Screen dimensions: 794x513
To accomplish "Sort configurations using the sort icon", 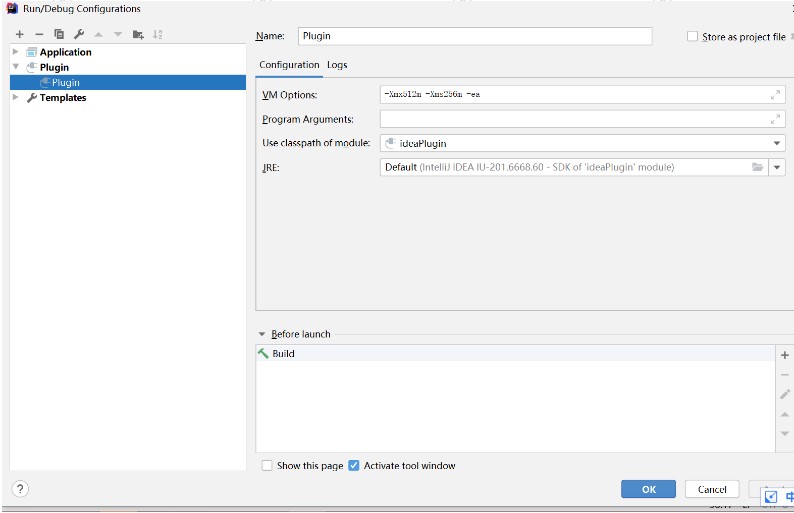I will point(157,34).
